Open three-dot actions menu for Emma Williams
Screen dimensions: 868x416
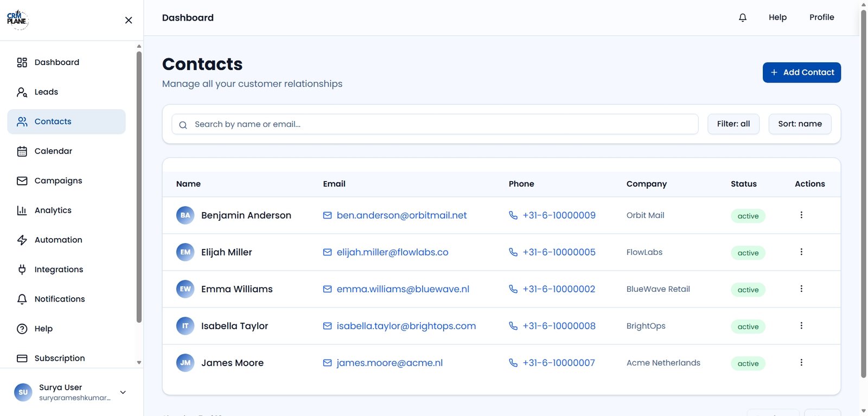click(801, 289)
